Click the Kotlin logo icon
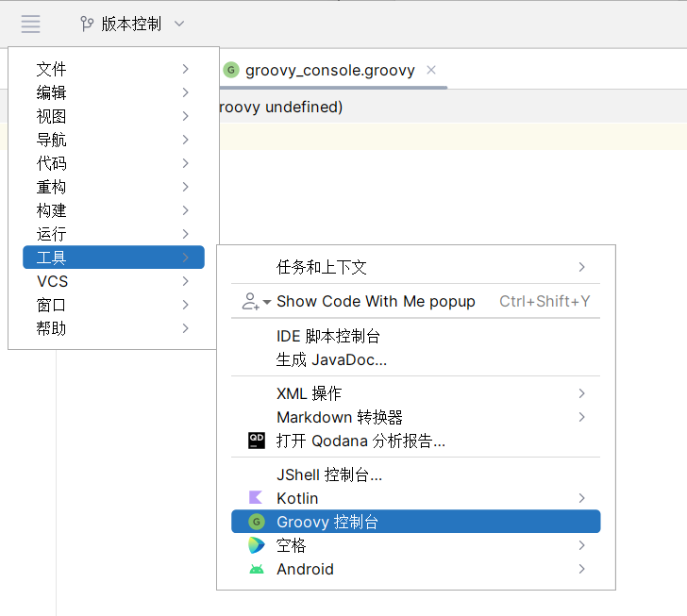Viewport: 687px width, 616px height. click(256, 498)
